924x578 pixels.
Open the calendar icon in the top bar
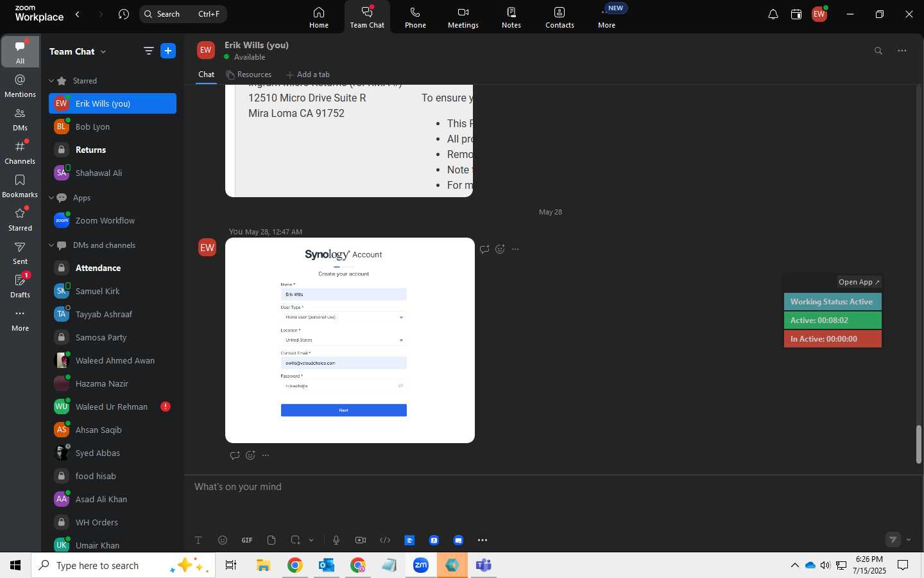pos(796,14)
